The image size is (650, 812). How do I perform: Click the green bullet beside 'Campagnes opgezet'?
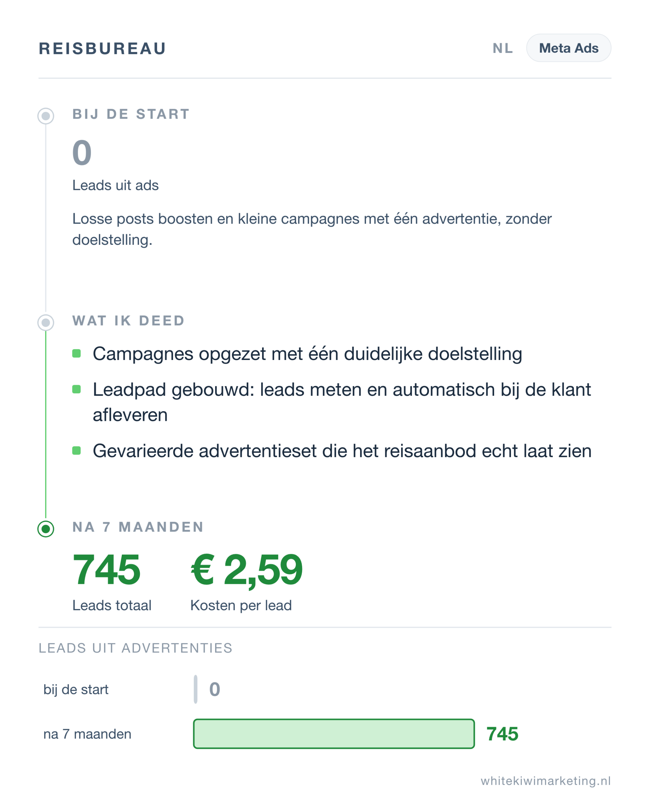pyautogui.click(x=76, y=353)
